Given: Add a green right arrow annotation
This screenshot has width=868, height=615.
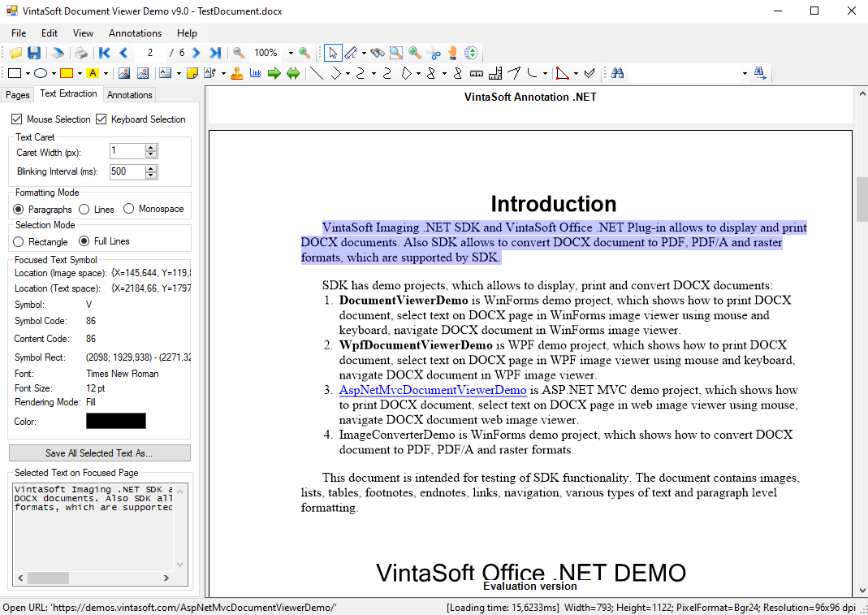Looking at the screenshot, I should point(274,73).
